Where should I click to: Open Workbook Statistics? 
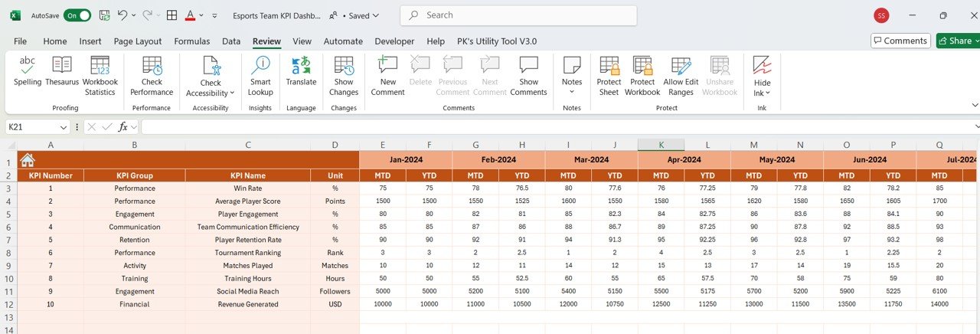pyautogui.click(x=100, y=76)
